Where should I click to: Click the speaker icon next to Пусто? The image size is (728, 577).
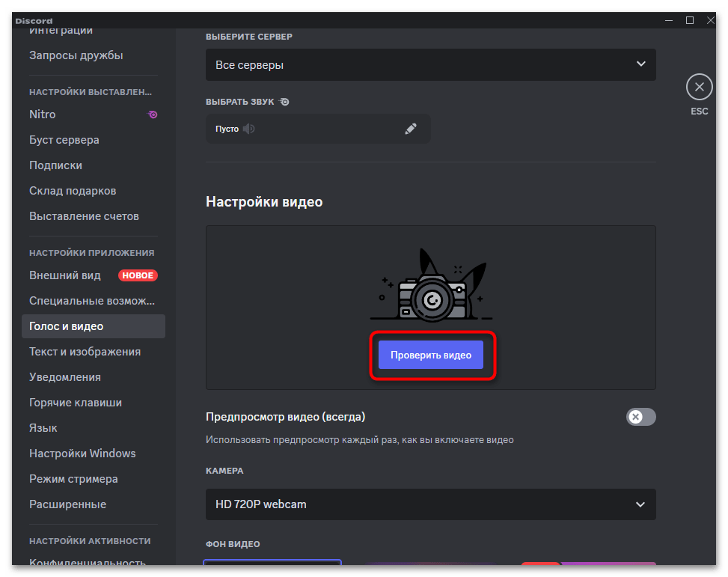(x=249, y=128)
